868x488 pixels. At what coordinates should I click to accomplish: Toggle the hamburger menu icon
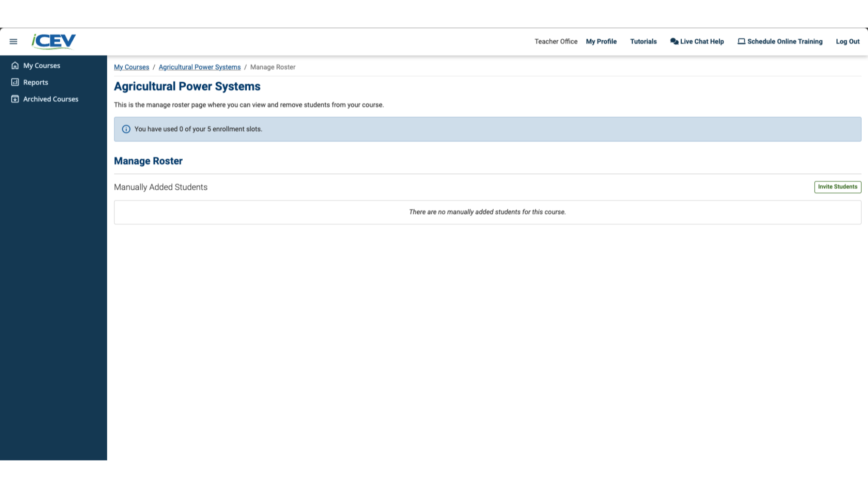[14, 42]
